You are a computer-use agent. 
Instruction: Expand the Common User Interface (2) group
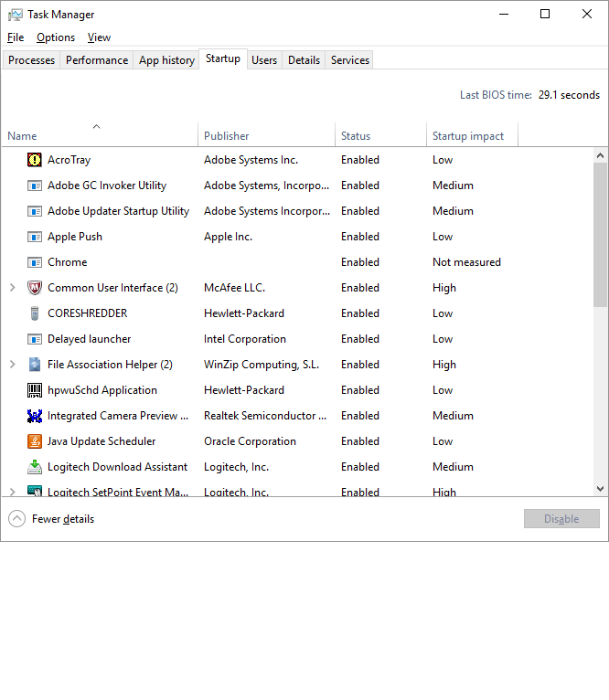pos(13,288)
